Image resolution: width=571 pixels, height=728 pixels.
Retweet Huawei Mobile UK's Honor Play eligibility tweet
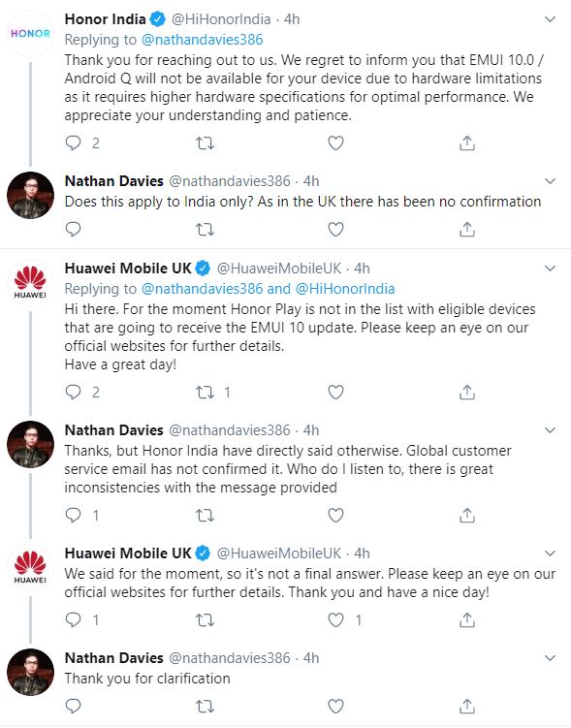click(x=205, y=393)
